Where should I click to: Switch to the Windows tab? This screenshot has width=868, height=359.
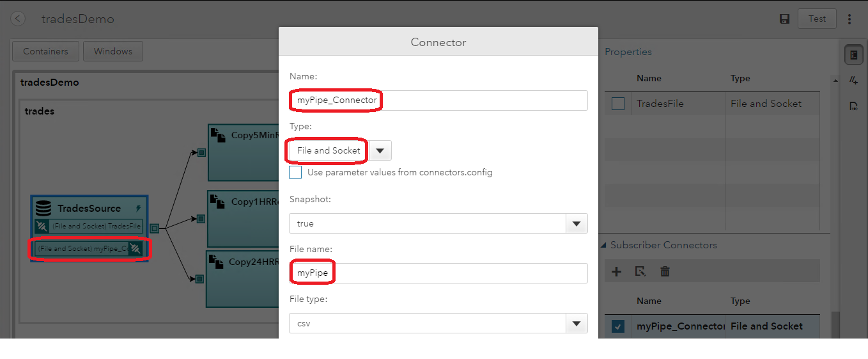(113, 51)
